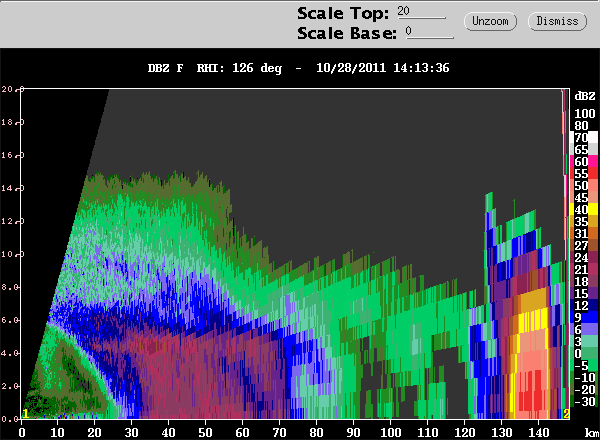Click the 50 km range axis label
This screenshot has width=600, height=440.
205,433
